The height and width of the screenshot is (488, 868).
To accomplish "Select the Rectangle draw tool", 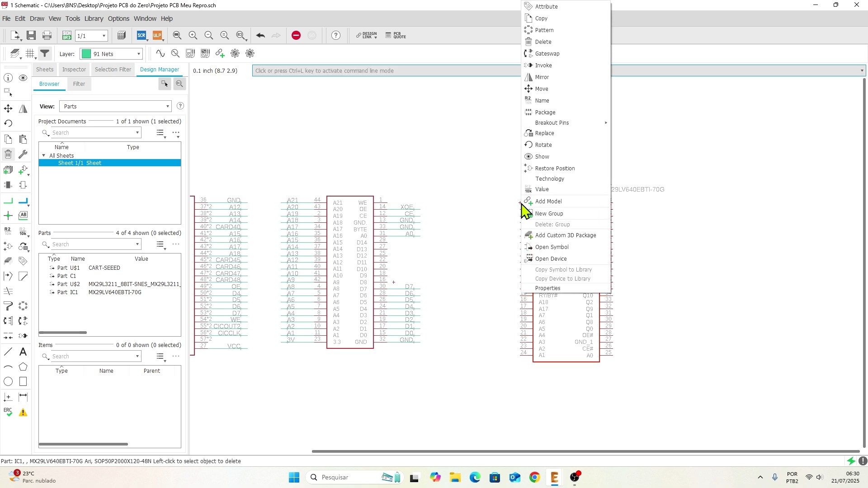I will tap(23, 382).
